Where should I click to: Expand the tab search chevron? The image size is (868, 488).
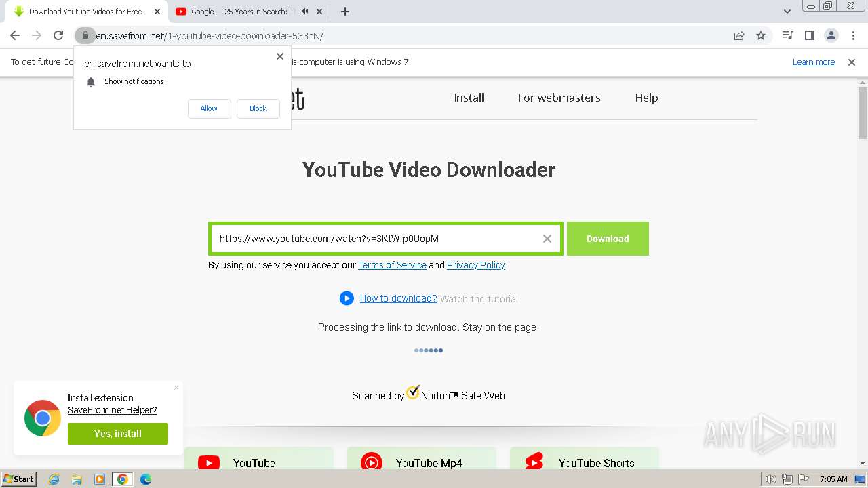coord(787,12)
